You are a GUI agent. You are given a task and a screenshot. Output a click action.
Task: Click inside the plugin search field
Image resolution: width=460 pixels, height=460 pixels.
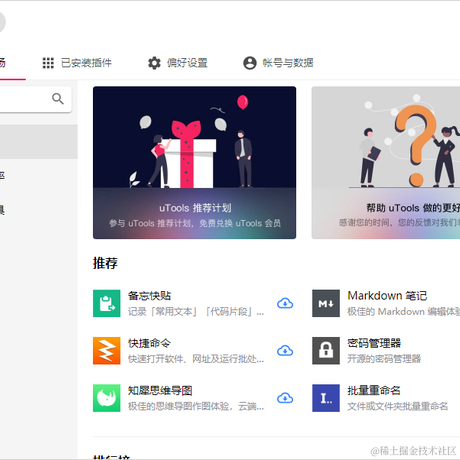35,99
